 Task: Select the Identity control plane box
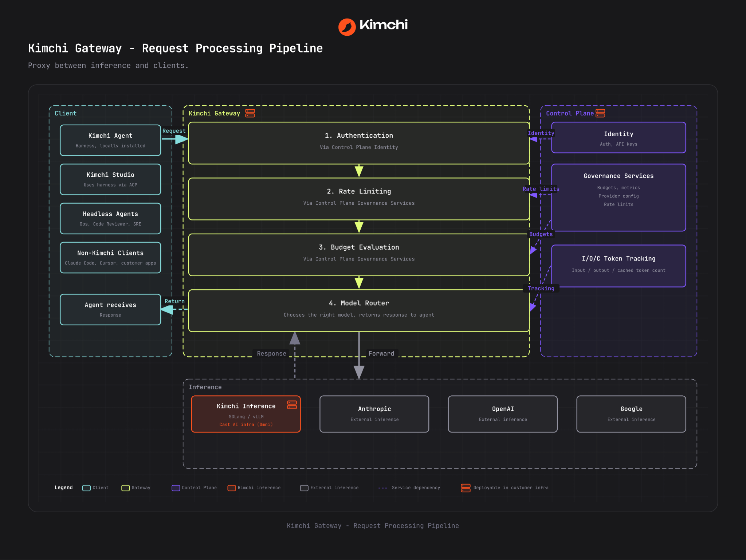619,137
